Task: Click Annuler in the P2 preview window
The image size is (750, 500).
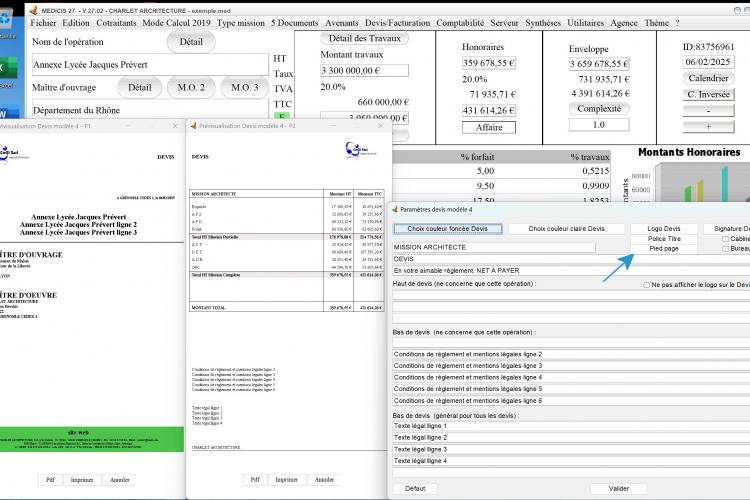Action: pos(324,479)
